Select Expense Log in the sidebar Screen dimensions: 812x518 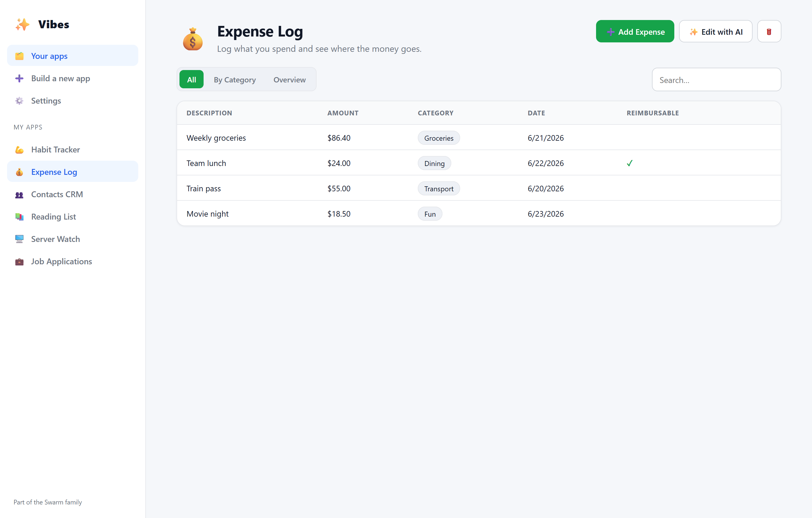click(72, 172)
